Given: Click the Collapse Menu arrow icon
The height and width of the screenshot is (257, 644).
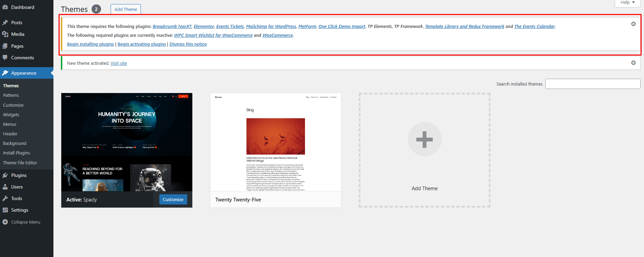Looking at the screenshot, I should tap(5, 222).
